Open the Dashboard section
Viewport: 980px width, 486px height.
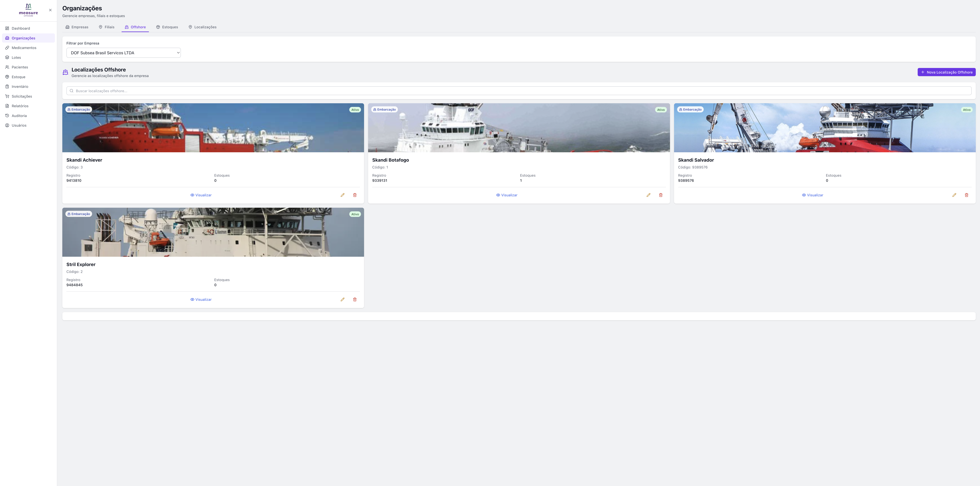point(21,28)
